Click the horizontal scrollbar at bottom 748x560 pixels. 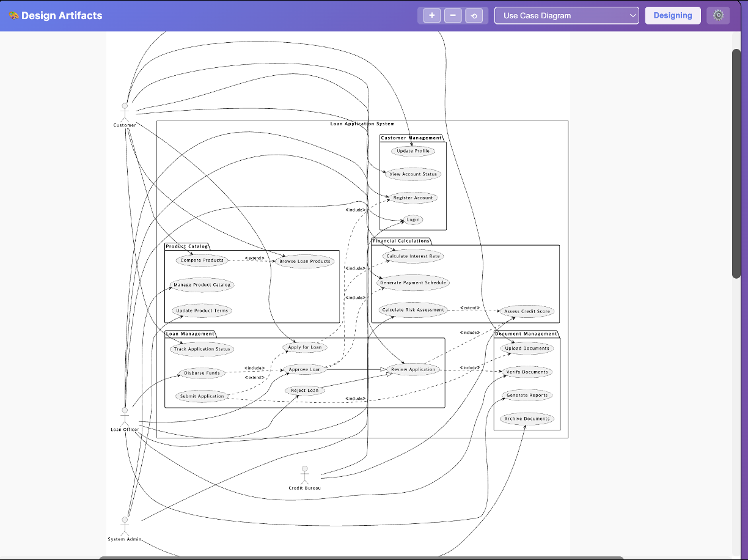361,558
